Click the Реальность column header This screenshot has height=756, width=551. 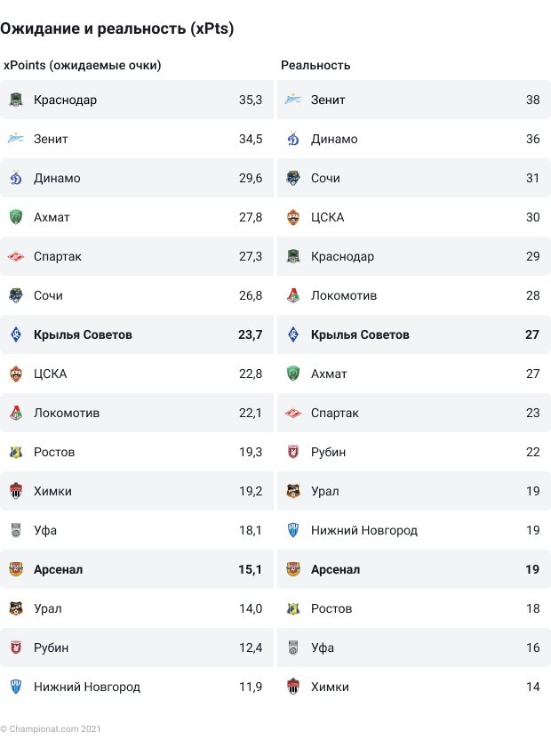tap(315, 65)
